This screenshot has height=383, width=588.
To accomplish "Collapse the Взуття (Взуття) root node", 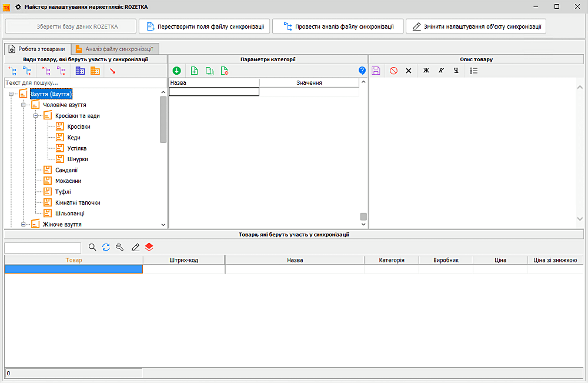I will [x=11, y=94].
